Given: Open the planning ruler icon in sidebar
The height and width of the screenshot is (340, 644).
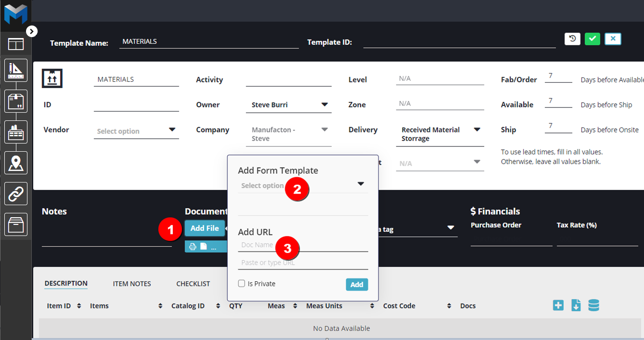Looking at the screenshot, I should pyautogui.click(x=16, y=70).
